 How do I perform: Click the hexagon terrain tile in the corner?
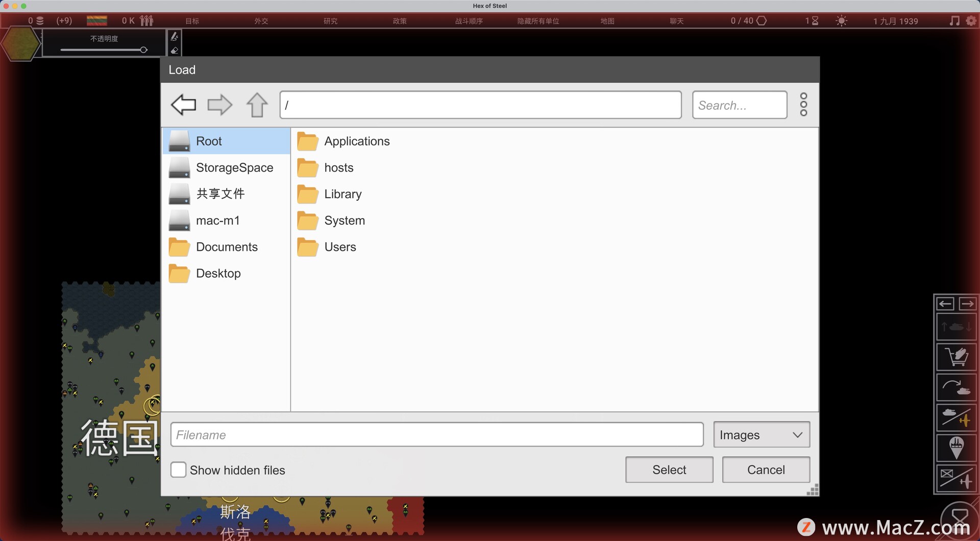click(x=21, y=44)
